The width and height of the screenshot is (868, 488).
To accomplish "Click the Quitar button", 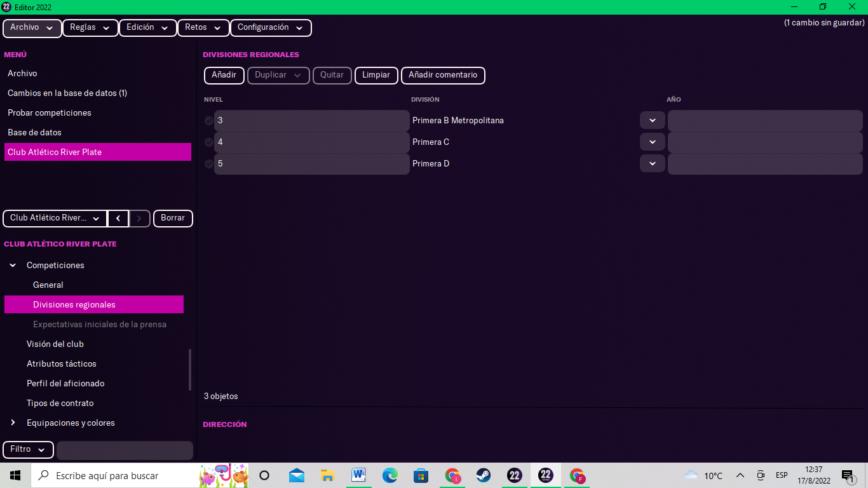I will tap(332, 75).
